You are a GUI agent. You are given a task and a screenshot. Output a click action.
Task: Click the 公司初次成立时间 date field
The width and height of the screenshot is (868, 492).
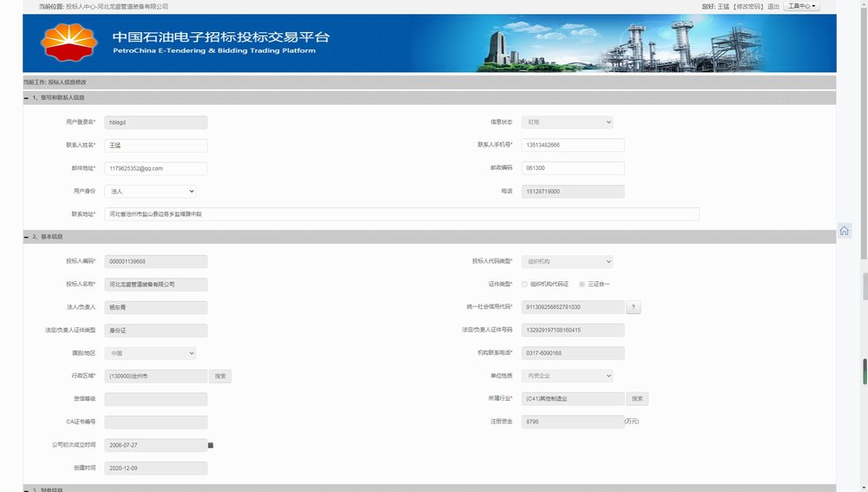click(x=155, y=445)
